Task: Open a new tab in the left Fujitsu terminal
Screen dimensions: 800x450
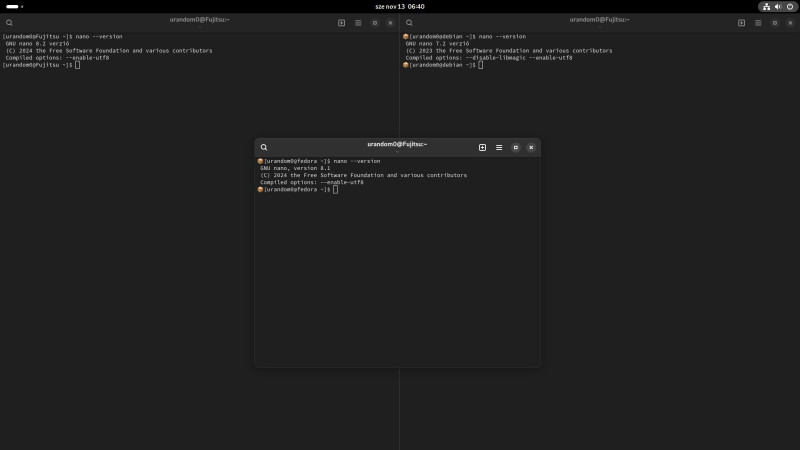Action: click(x=341, y=23)
